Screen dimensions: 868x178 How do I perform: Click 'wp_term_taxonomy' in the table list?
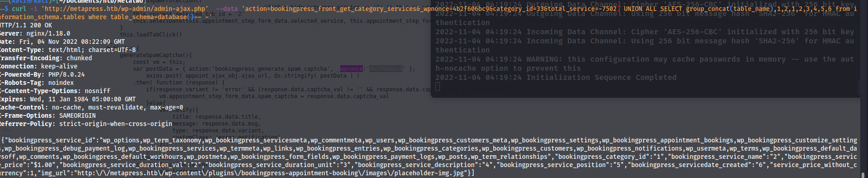pyautogui.click(x=172, y=140)
